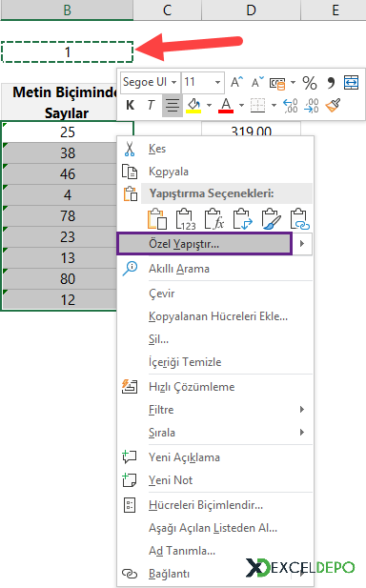
Task: Toggle center alignment in mini toolbar
Action: (x=173, y=106)
